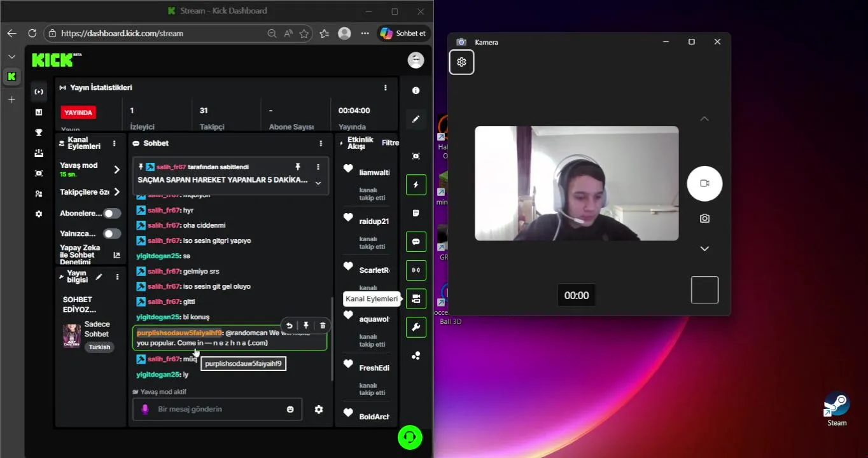868x458 pixels.
Task: Open the emoji picker in message box
Action: click(x=290, y=409)
